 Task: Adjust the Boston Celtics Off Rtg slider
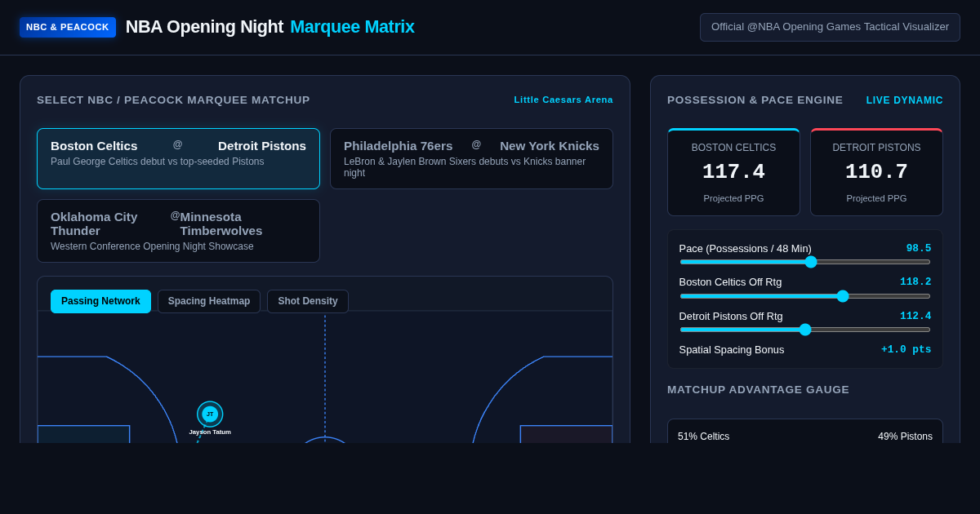(805, 296)
